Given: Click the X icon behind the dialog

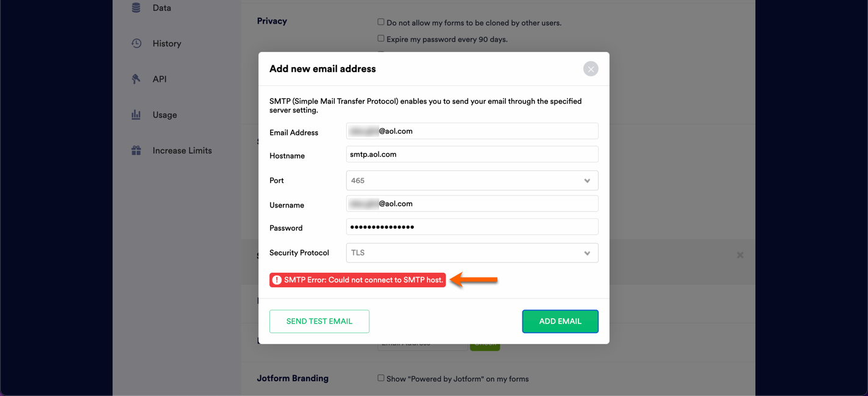Looking at the screenshot, I should (740, 255).
